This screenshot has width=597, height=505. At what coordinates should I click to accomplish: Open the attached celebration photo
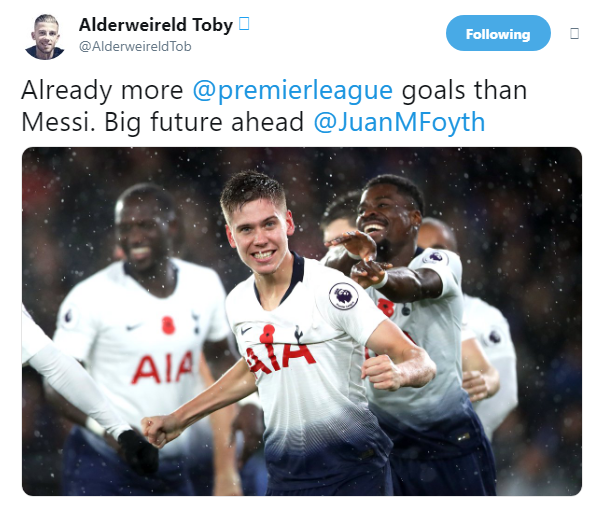302,321
